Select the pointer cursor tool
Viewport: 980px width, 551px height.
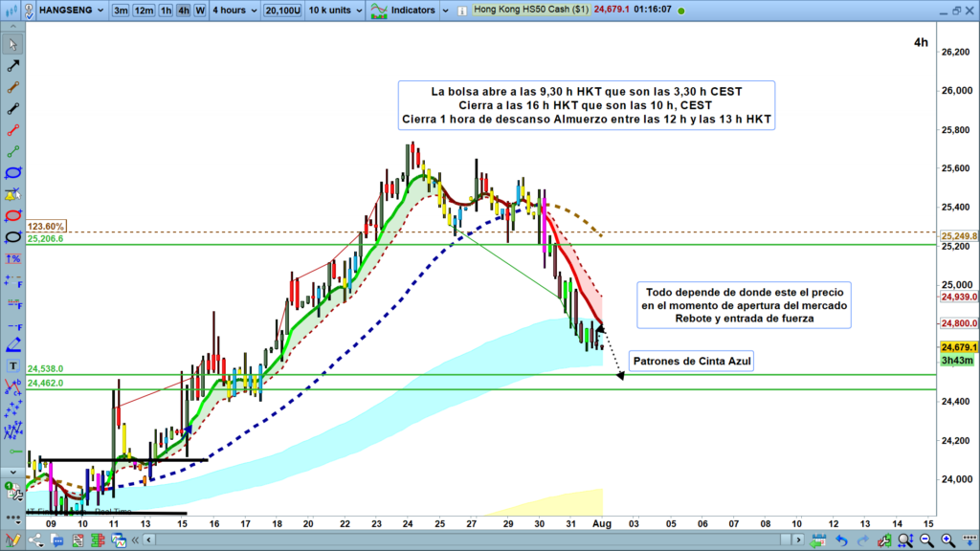(x=13, y=43)
